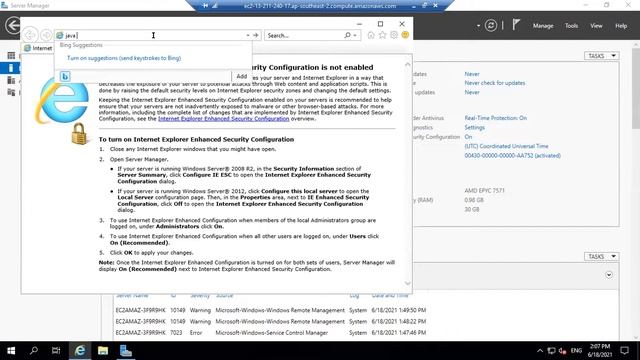Open the Manage menu

coord(543,26)
